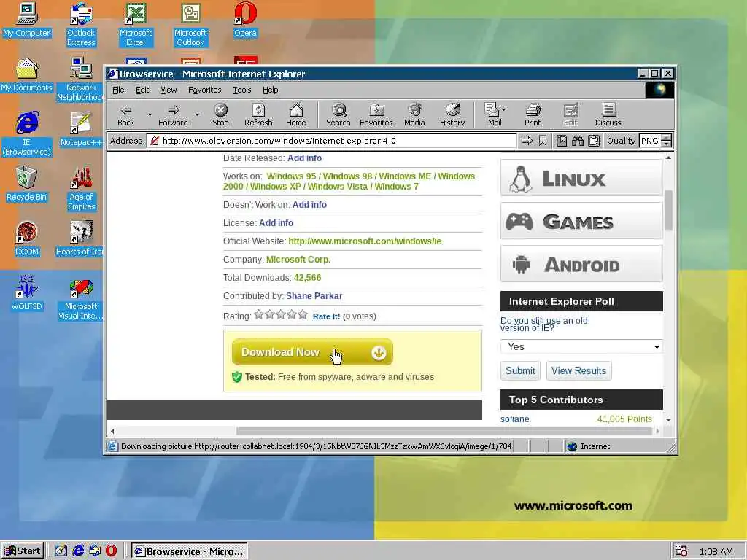This screenshot has height=560, width=747.
Task: Select the Recycle Bin icon
Action: [26, 184]
